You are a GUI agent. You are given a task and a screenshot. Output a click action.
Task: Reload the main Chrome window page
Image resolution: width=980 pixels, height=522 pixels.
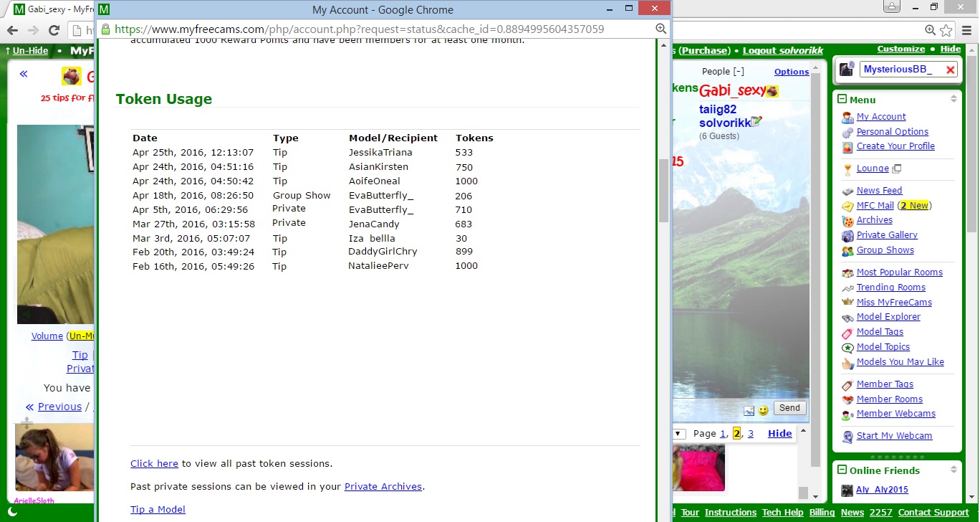[53, 30]
